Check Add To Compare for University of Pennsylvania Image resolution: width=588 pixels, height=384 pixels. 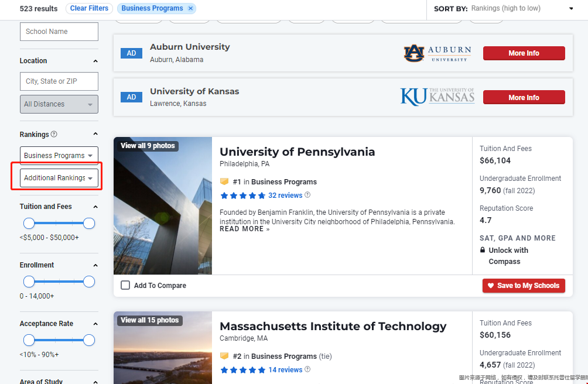(125, 286)
